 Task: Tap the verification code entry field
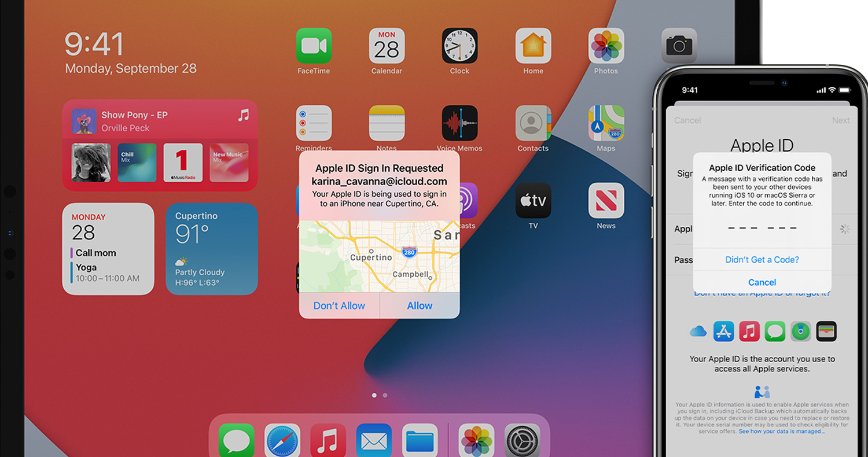point(762,228)
